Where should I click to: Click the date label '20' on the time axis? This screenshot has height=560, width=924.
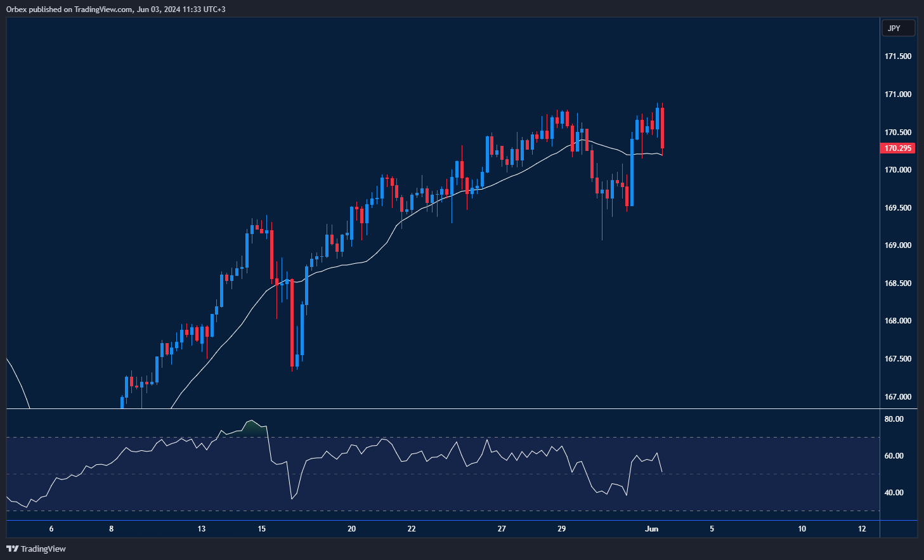[352, 529]
